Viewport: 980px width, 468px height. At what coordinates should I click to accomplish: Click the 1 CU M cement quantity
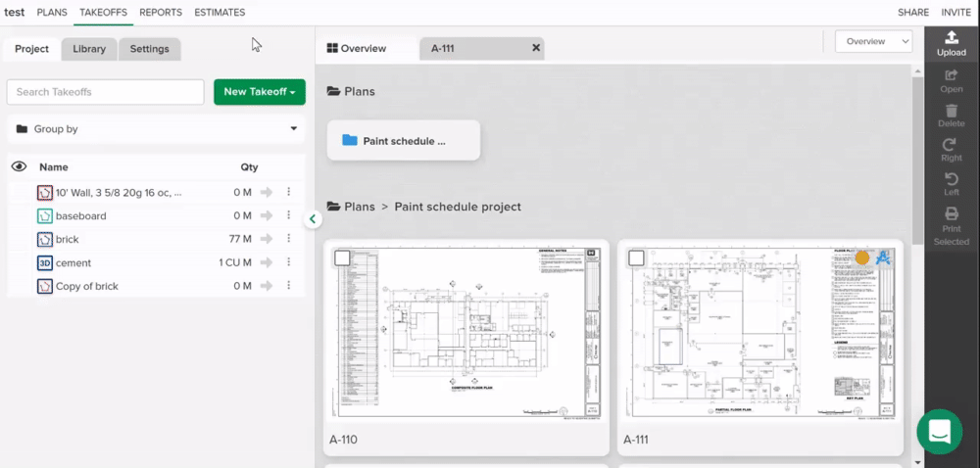[x=235, y=262]
